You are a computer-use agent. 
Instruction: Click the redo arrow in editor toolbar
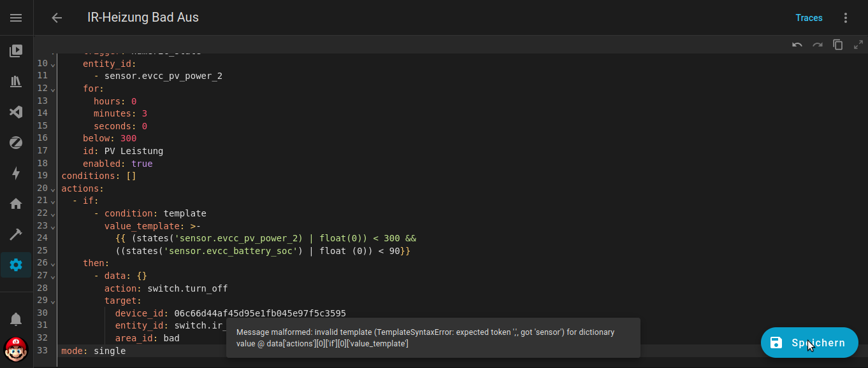click(817, 45)
